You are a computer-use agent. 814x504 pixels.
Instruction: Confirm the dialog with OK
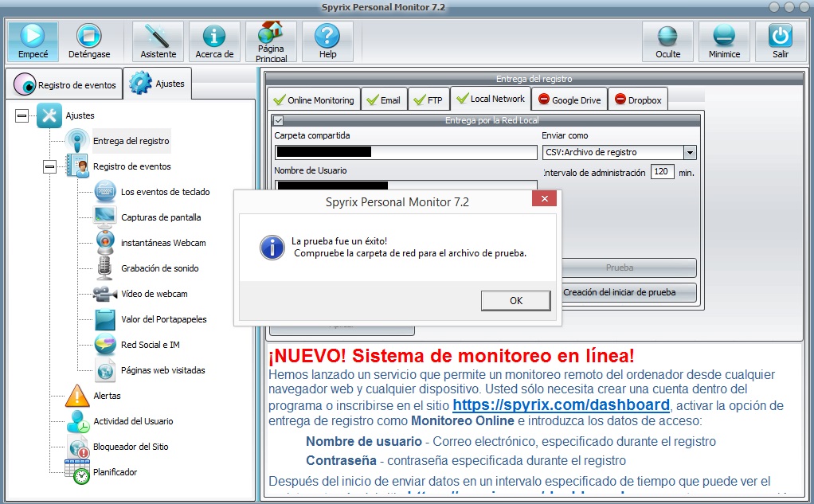[515, 300]
